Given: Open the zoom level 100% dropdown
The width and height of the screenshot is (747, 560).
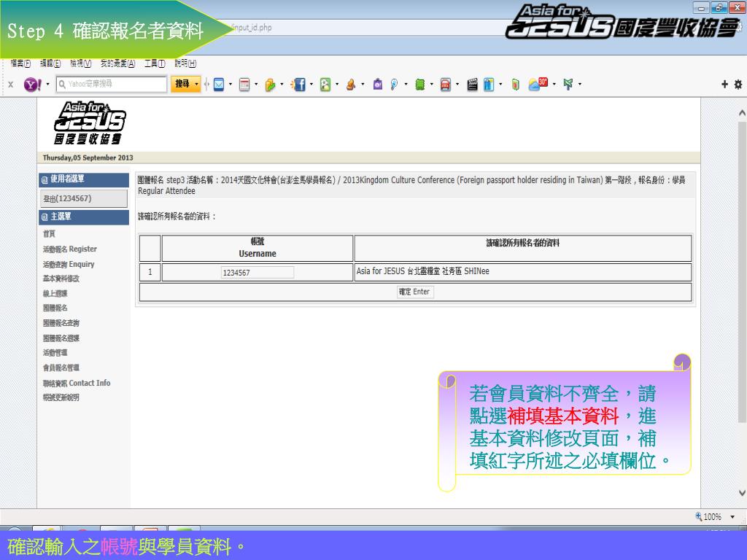Looking at the screenshot, I should 732,517.
